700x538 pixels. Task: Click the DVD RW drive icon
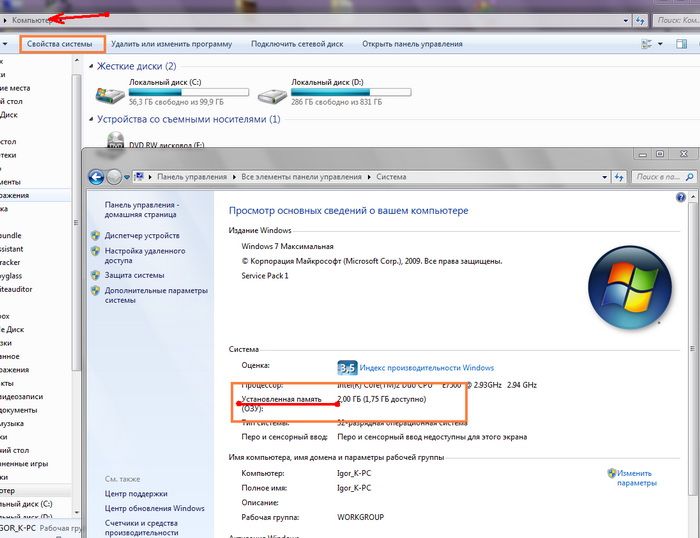click(115, 141)
